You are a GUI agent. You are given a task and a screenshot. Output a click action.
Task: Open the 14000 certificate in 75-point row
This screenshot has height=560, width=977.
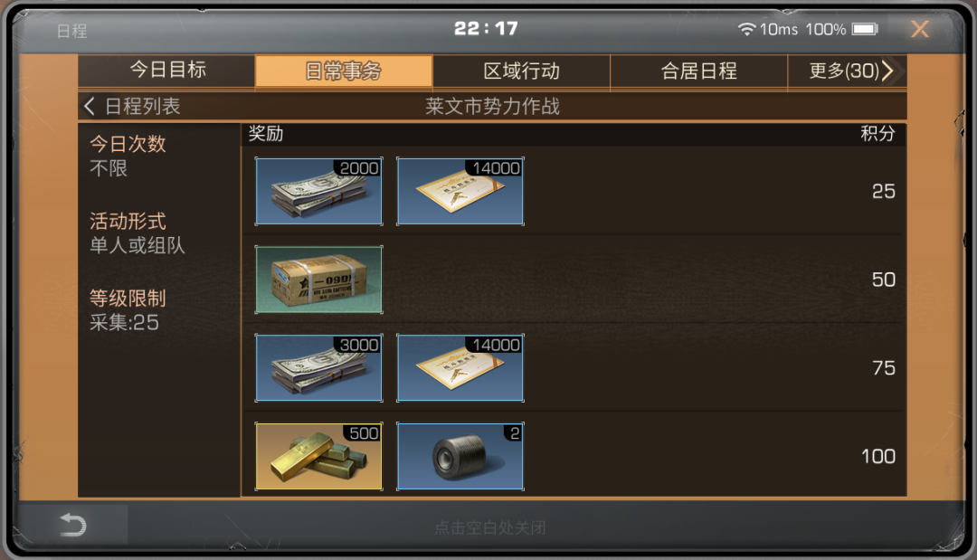click(x=460, y=368)
